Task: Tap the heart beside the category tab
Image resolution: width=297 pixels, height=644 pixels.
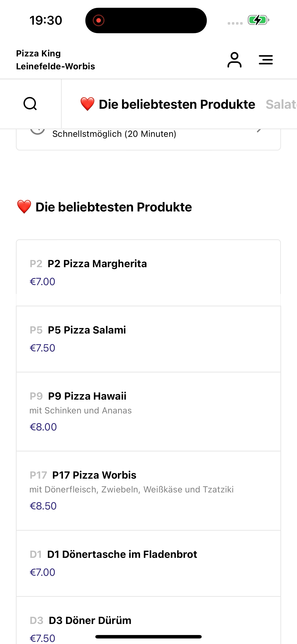Action: click(87, 104)
